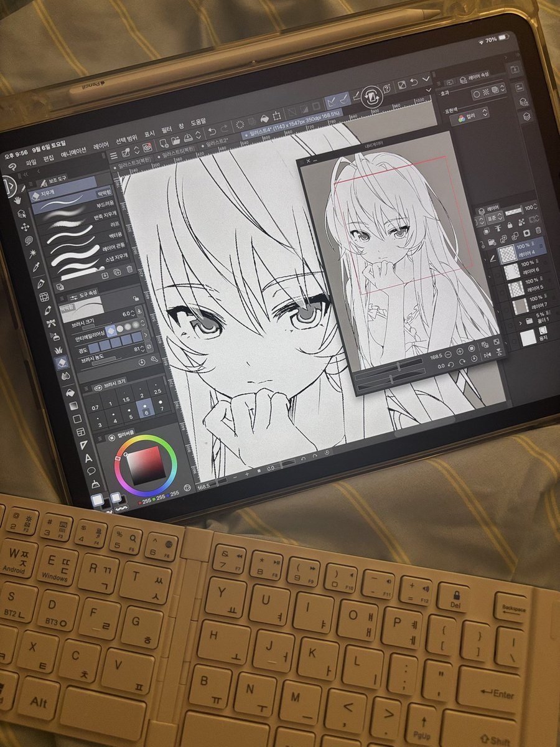This screenshot has height=747, width=560.
Task: Delete layer with trash icon in layer panel
Action: pos(538,230)
